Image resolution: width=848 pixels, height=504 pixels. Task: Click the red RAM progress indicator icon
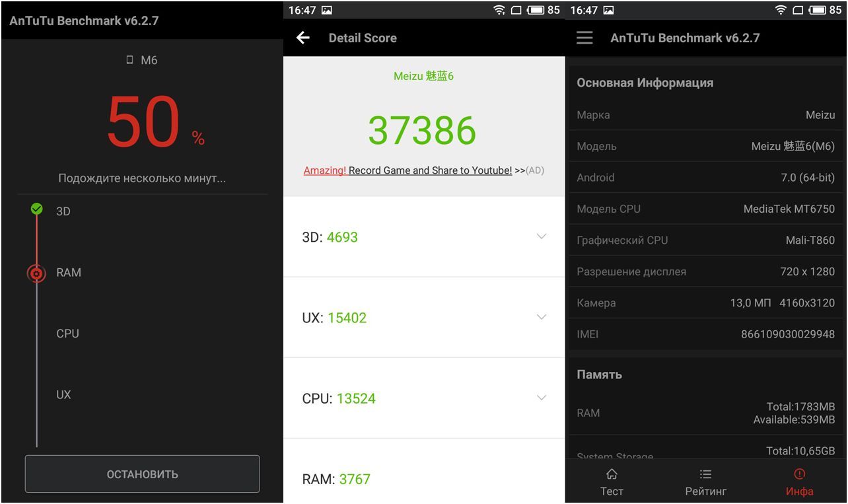37,273
